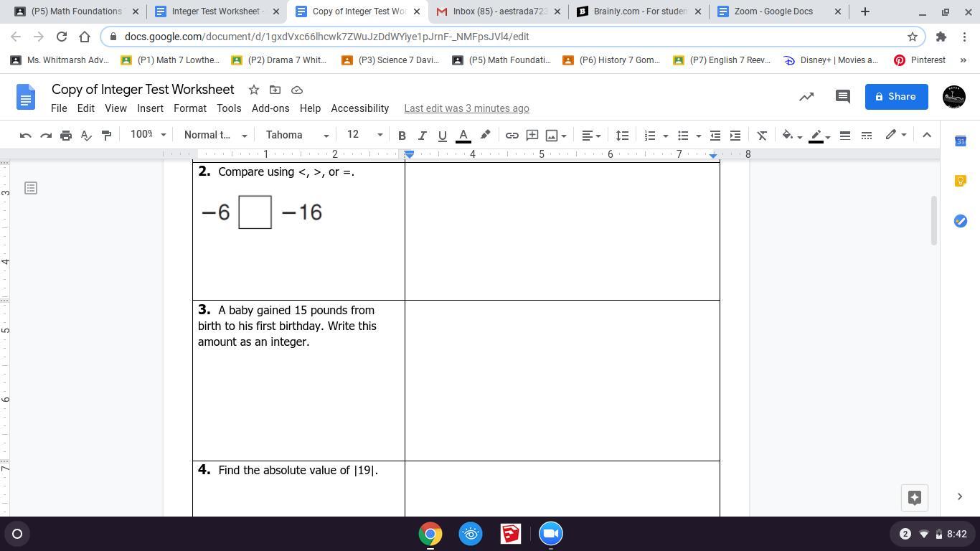Toggle underline formatting
Screen dimensions: 980x551
pos(442,135)
